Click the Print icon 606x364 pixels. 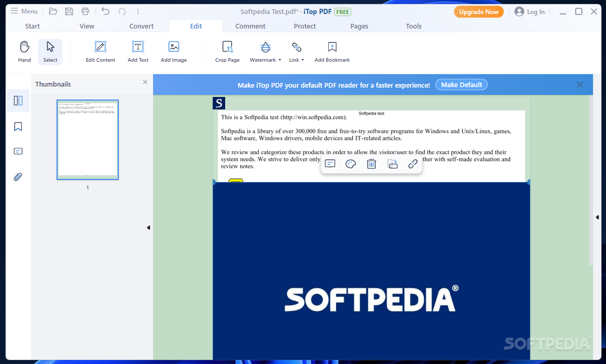point(86,11)
